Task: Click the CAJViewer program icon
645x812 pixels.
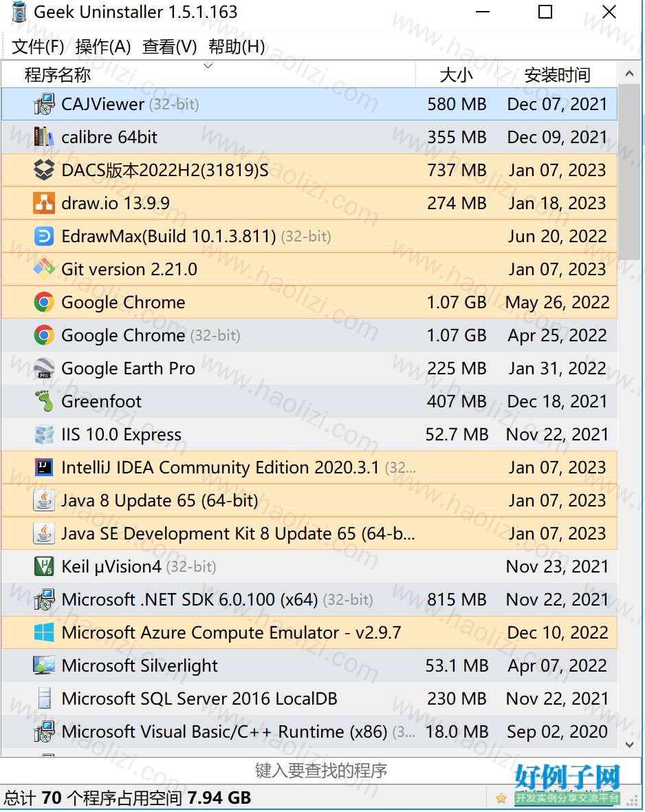Action: coord(44,104)
